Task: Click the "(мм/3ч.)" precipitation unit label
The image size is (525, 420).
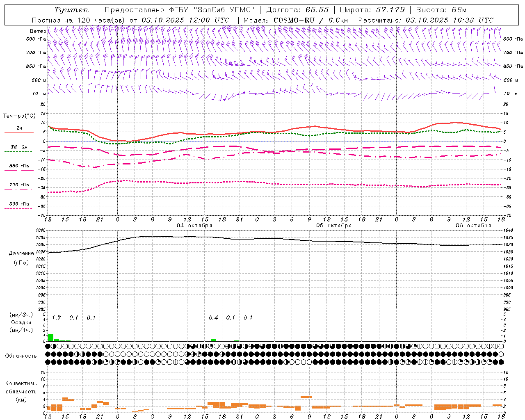Action: pos(21,315)
